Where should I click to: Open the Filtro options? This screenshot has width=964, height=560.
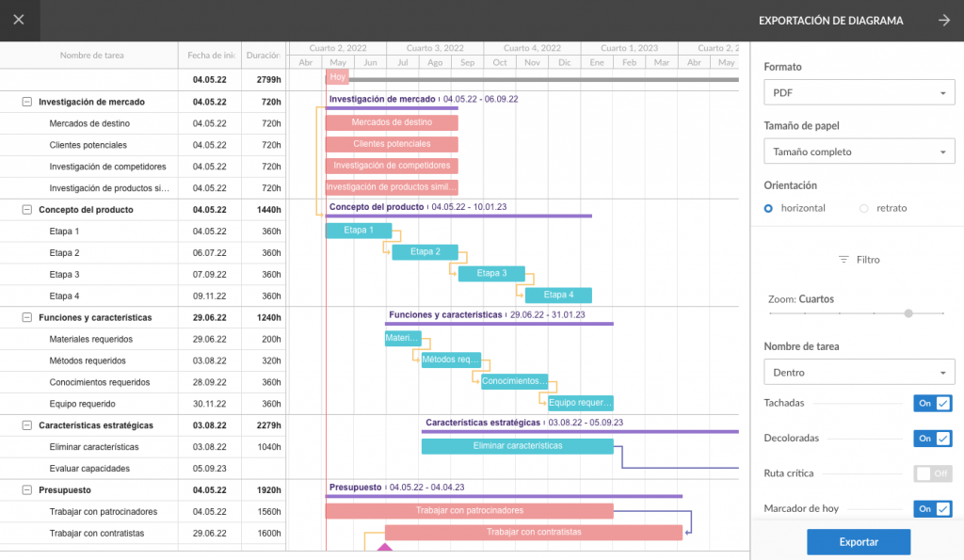click(x=858, y=259)
